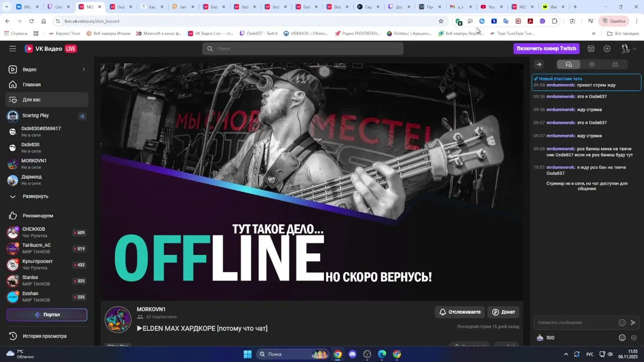
Task: Go to Главная in the sidebar
Action: (x=47, y=84)
